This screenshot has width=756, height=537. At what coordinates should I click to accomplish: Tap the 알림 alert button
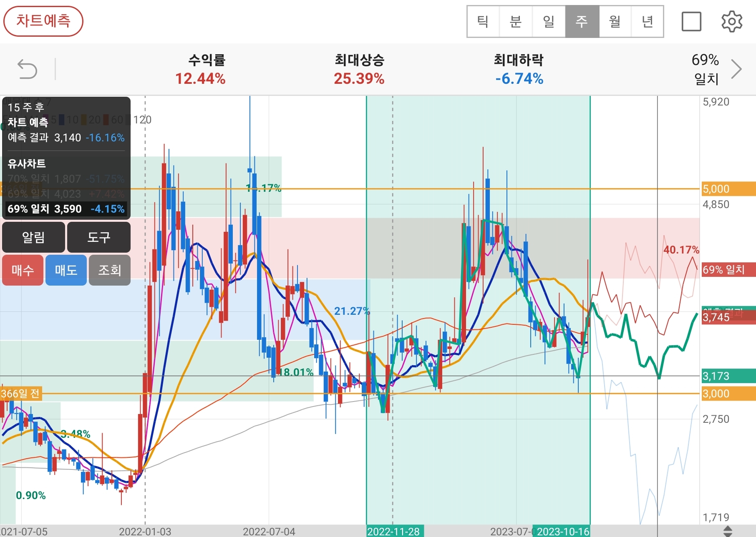[33, 237]
